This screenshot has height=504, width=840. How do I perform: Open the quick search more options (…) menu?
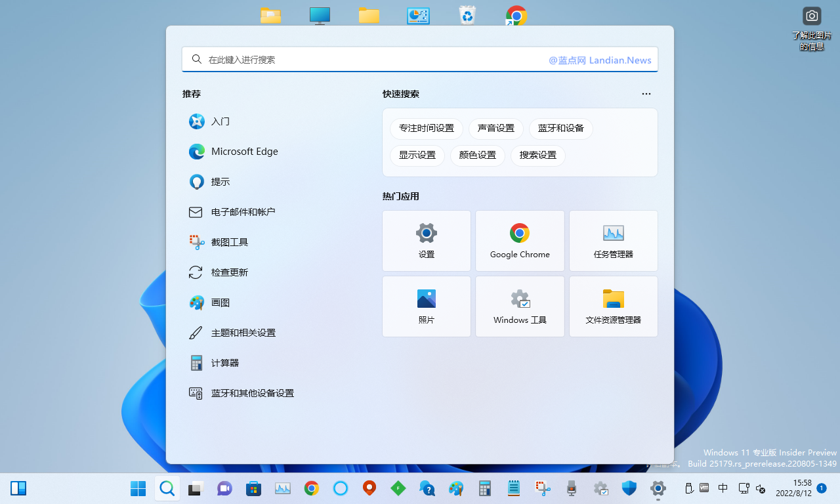pyautogui.click(x=646, y=94)
